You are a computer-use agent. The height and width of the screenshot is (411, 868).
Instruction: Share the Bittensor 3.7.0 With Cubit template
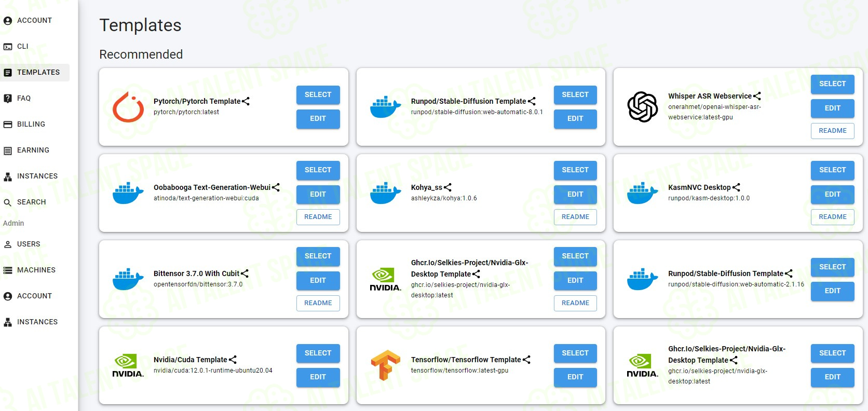(x=245, y=273)
